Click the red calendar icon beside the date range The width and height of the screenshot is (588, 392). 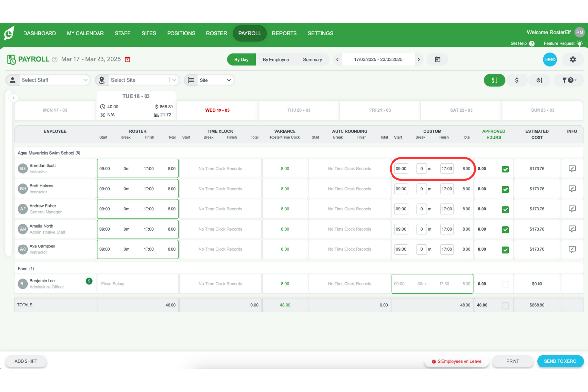coord(126,59)
